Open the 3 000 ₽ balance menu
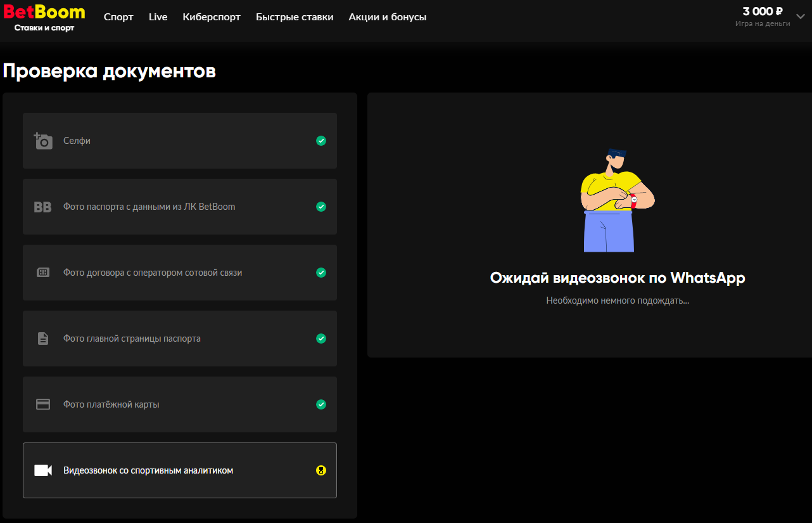This screenshot has height=523, width=812. click(x=763, y=12)
